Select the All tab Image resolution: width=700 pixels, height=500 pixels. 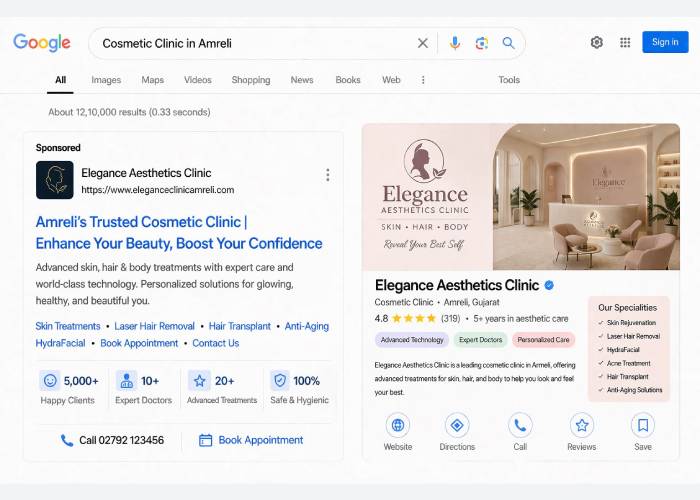[x=60, y=80]
